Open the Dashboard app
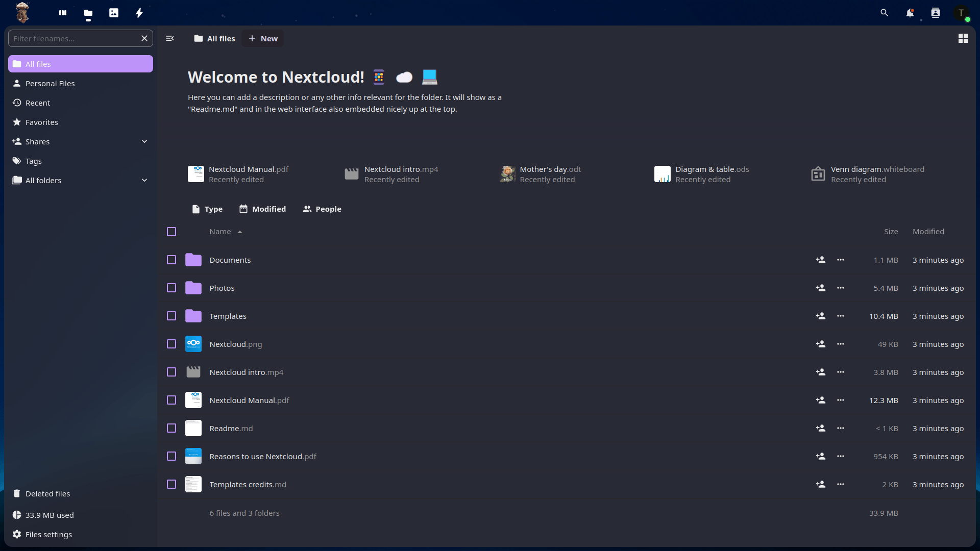Viewport: 980px width, 551px height. click(x=62, y=13)
